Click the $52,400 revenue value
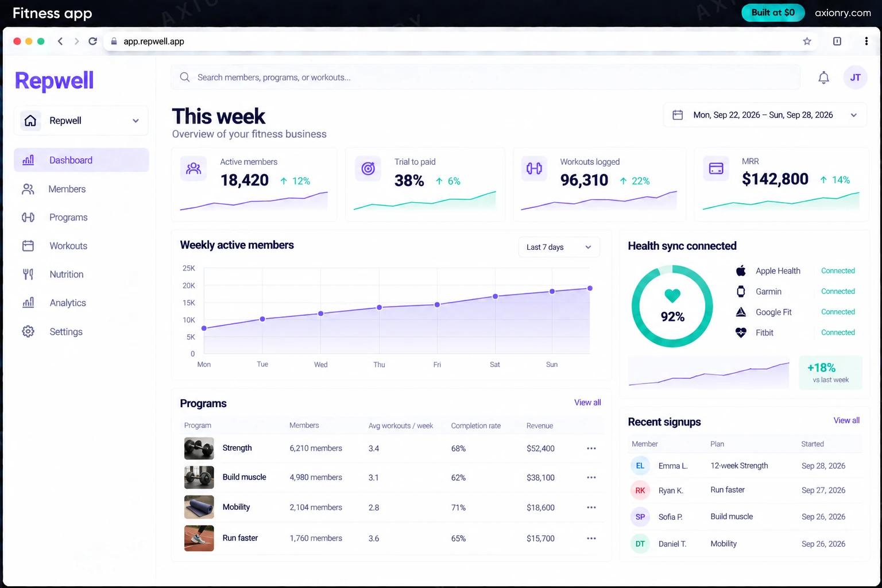 pos(540,448)
